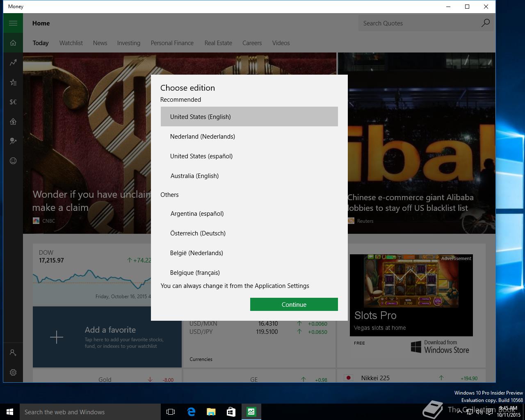Open the Videos tab
The height and width of the screenshot is (420, 525).
(281, 43)
